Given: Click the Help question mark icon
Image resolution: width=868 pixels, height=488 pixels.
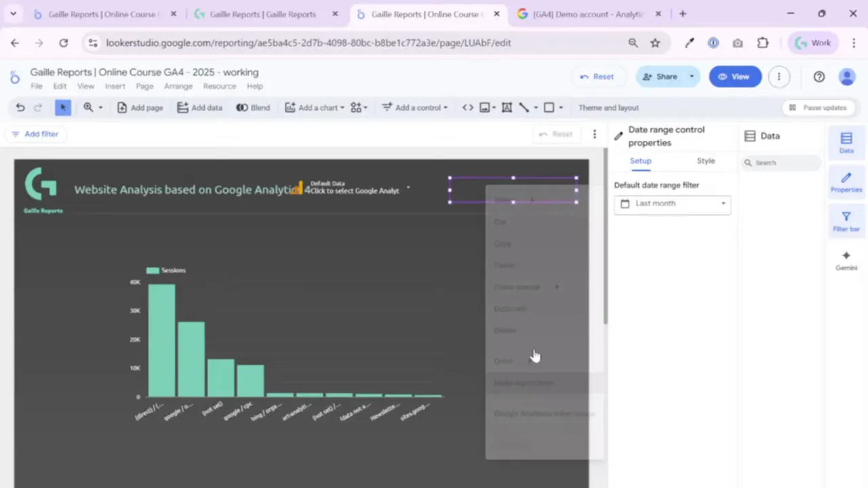Looking at the screenshot, I should pos(818,77).
